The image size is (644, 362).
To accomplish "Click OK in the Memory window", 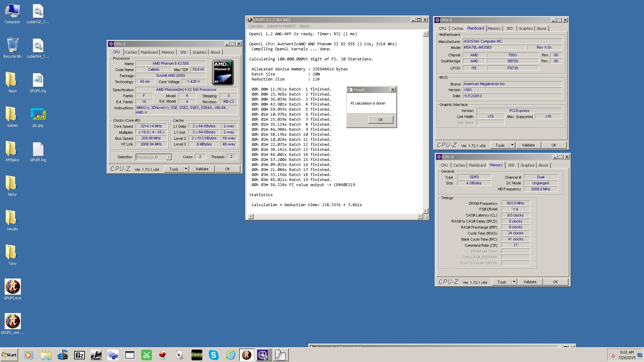I will click(555, 282).
